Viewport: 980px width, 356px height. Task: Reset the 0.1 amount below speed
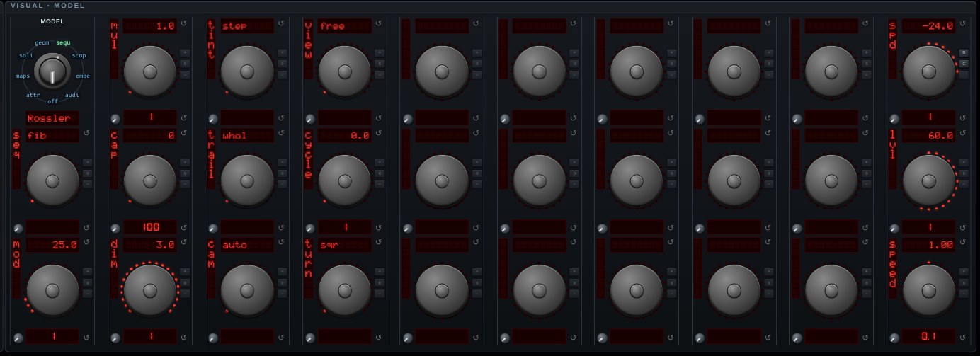point(962,337)
